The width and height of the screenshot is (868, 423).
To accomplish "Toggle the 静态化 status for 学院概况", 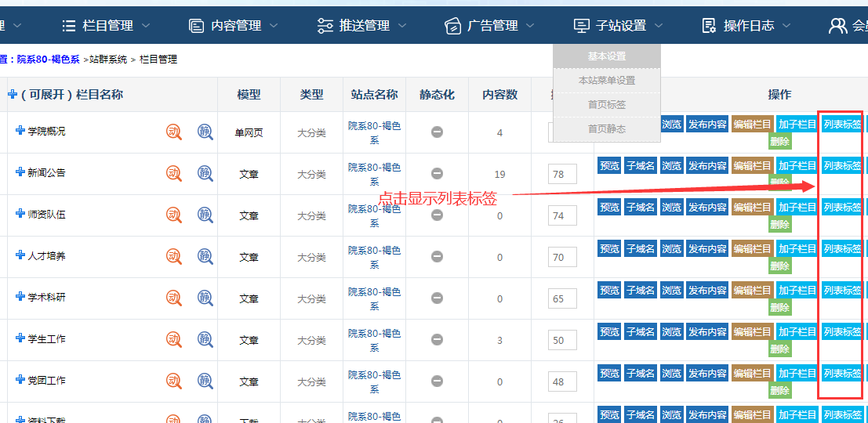I will coord(437,132).
